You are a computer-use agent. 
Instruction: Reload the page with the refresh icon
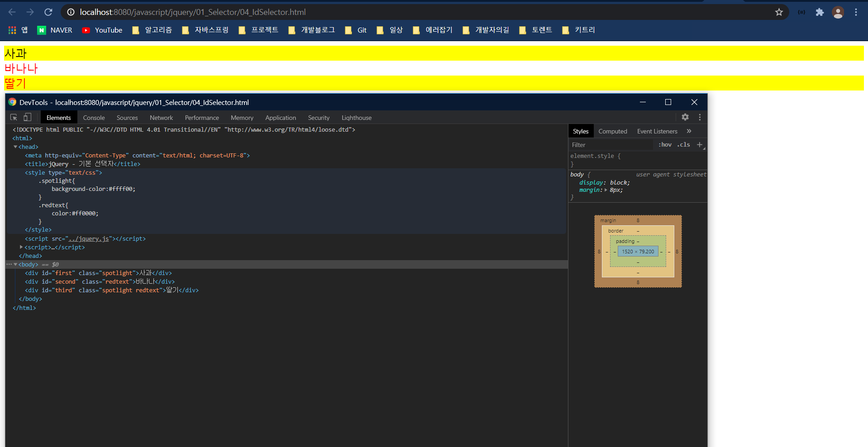coord(48,12)
